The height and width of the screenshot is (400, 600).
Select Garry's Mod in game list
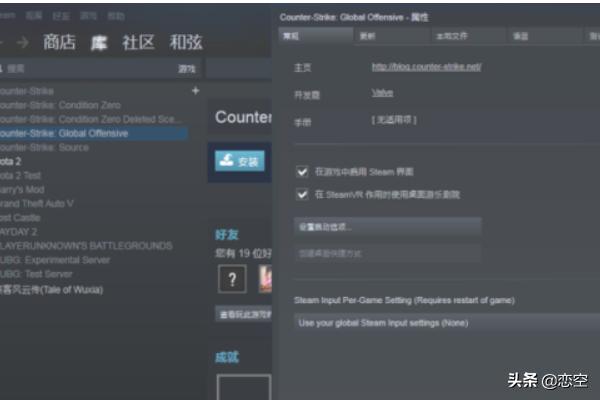(22, 190)
